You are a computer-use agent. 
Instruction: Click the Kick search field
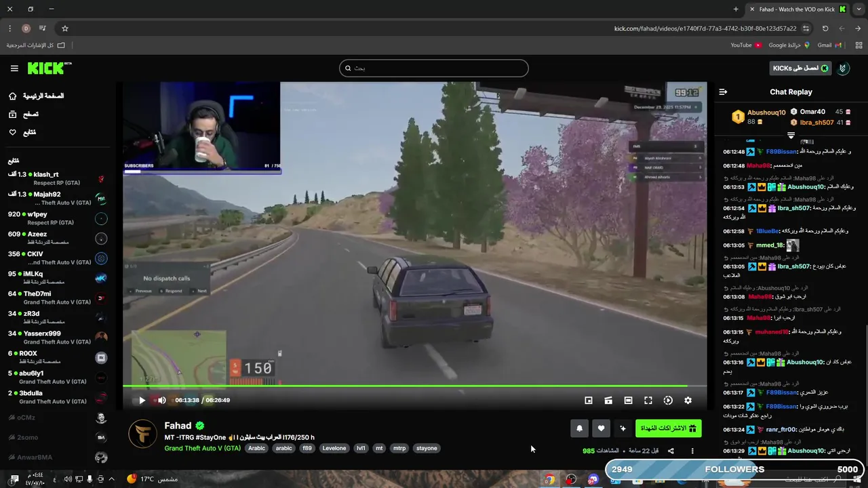433,68
